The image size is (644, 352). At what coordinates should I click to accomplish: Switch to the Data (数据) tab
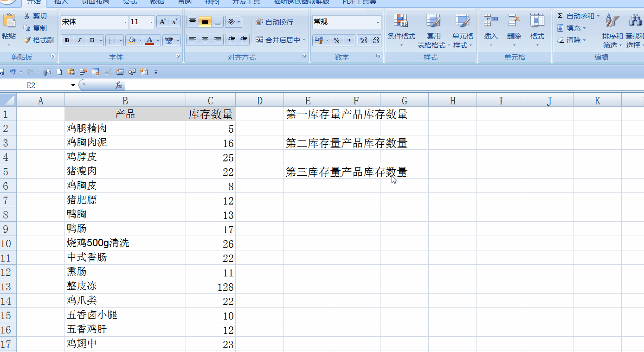157,2
